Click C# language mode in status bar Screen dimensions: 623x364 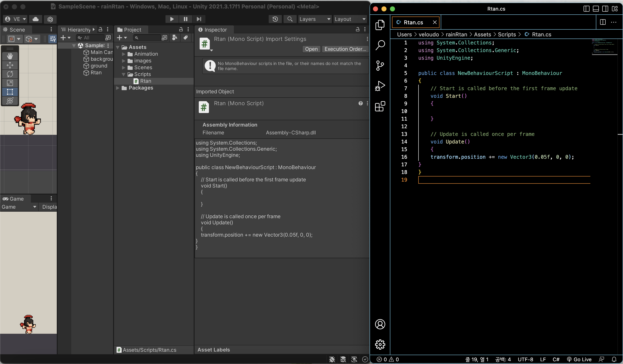click(x=556, y=359)
